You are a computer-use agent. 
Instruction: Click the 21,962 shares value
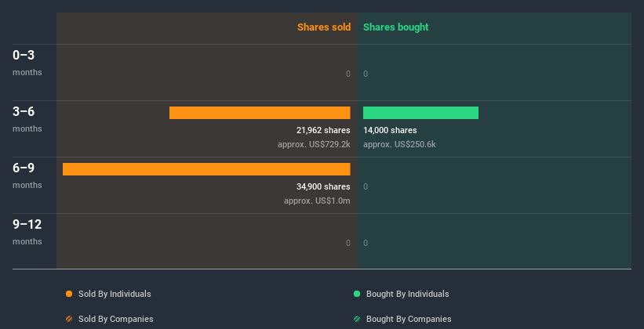coord(323,131)
